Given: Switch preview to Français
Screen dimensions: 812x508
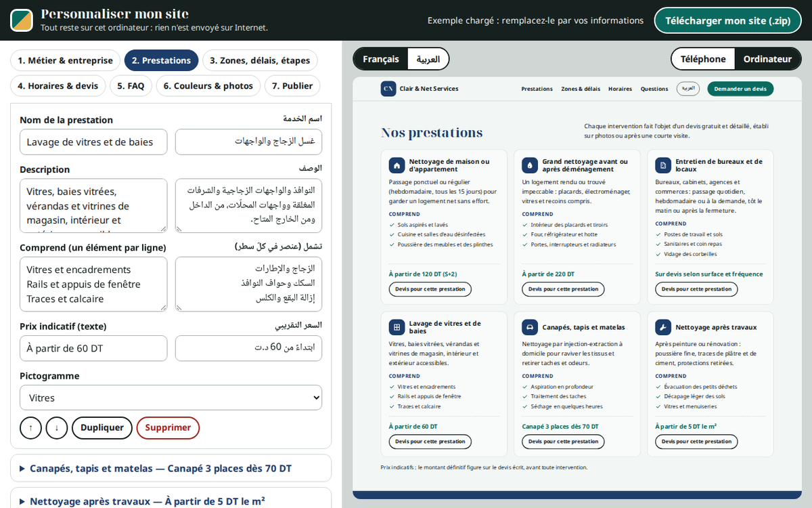Looking at the screenshot, I should click(381, 59).
